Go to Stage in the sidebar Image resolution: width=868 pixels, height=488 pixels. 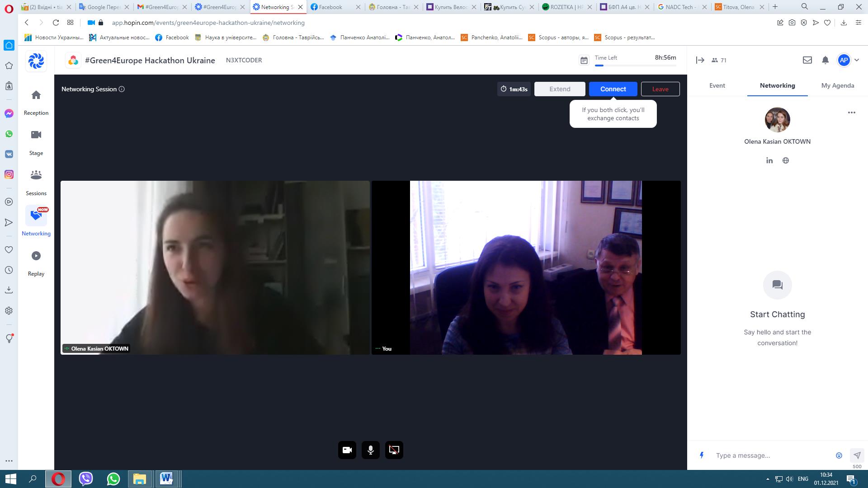tap(36, 135)
